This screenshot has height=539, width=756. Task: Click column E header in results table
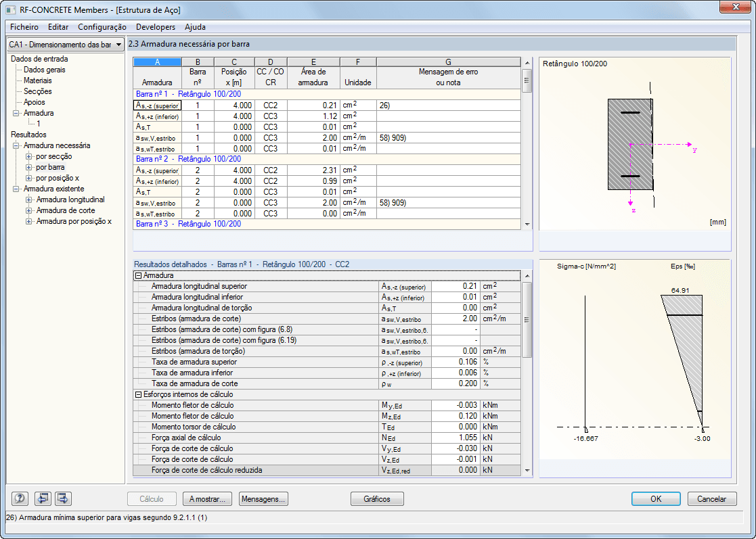313,62
